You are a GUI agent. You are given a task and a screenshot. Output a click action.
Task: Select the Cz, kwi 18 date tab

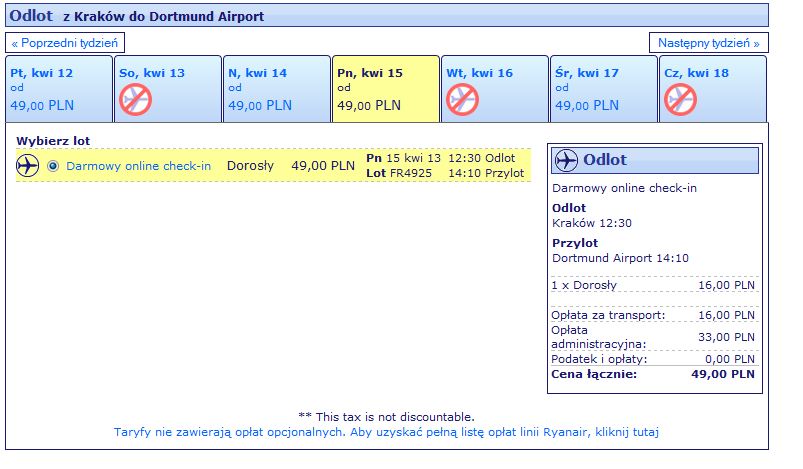tap(713, 89)
